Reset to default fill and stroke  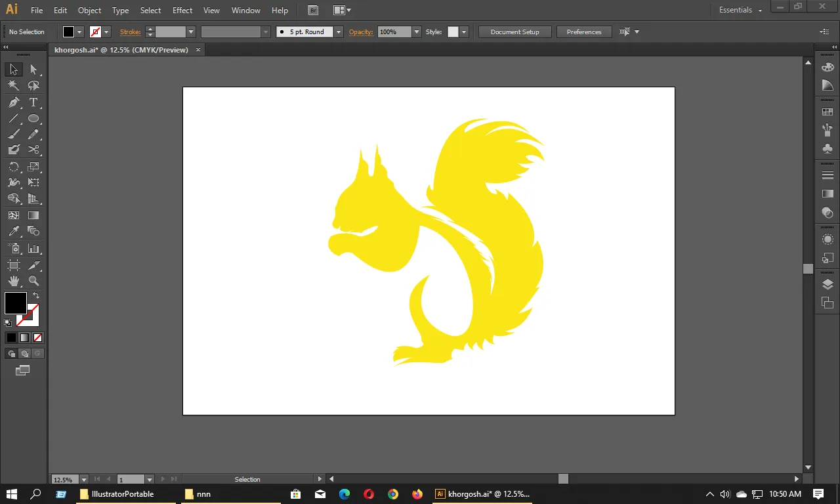pos(8,323)
